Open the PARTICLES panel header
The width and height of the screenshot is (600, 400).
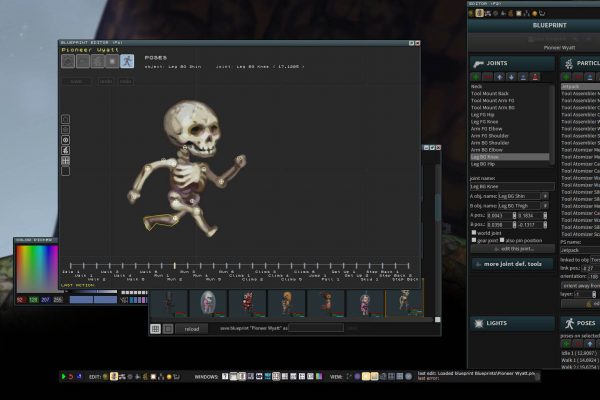click(580, 63)
